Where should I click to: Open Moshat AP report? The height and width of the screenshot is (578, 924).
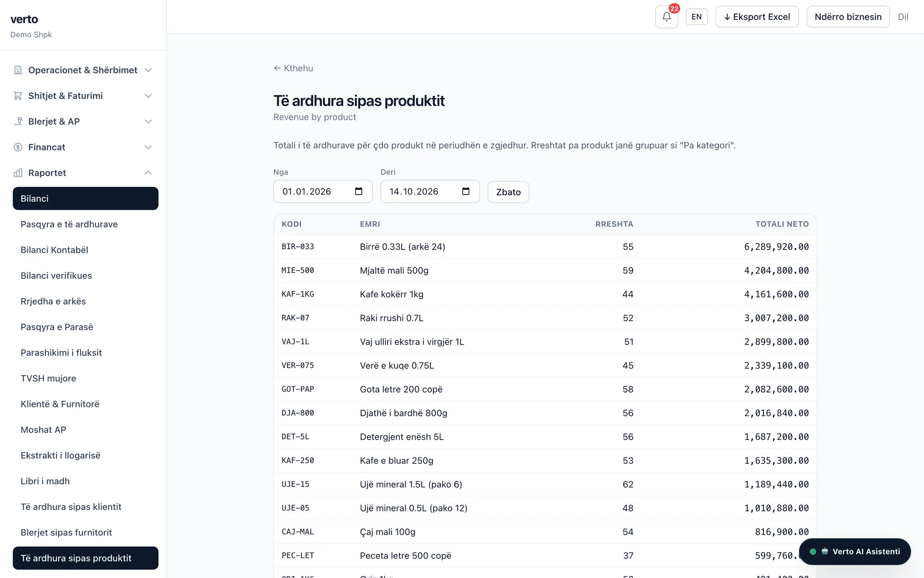[85, 430]
